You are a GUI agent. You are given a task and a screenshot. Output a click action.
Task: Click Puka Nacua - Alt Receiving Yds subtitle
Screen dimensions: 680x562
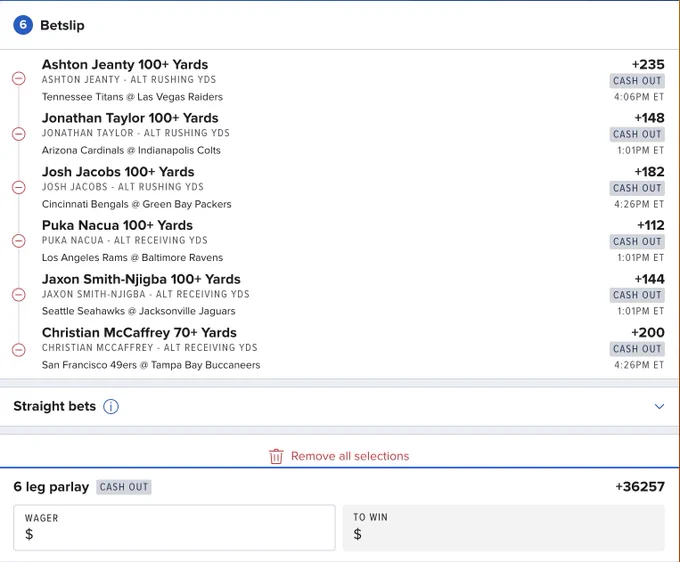pyautogui.click(x=125, y=240)
